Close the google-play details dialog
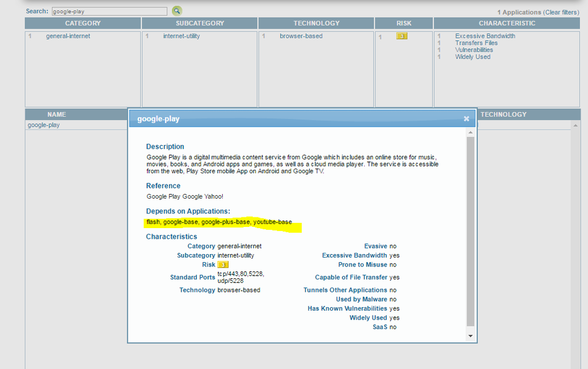This screenshot has width=588, height=369. coord(466,118)
